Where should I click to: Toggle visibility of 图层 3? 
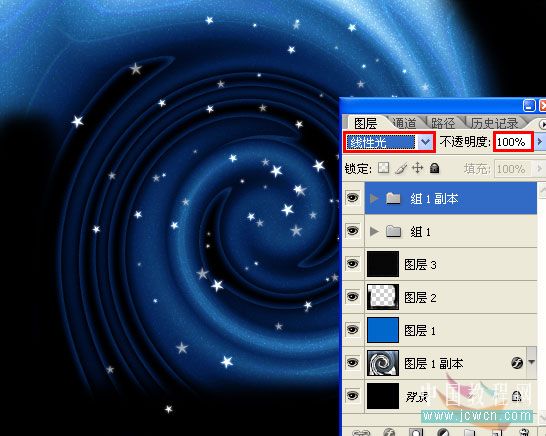[x=352, y=264]
